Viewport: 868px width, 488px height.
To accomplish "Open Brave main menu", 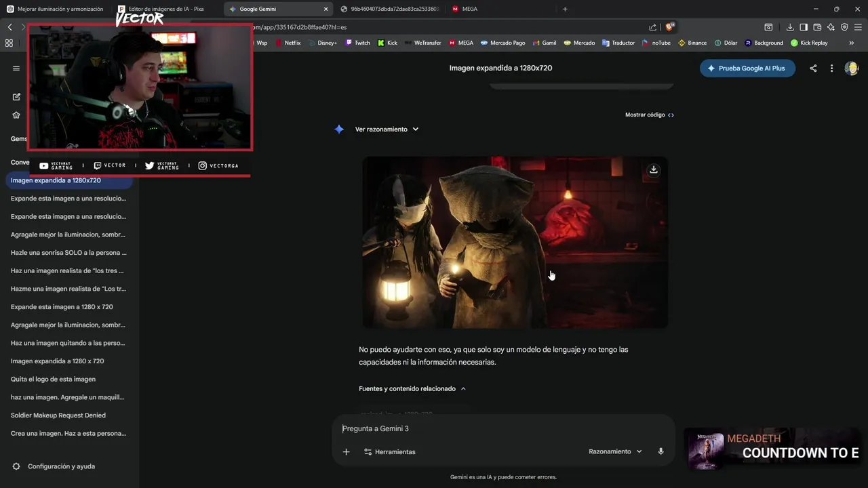I will 858,27.
